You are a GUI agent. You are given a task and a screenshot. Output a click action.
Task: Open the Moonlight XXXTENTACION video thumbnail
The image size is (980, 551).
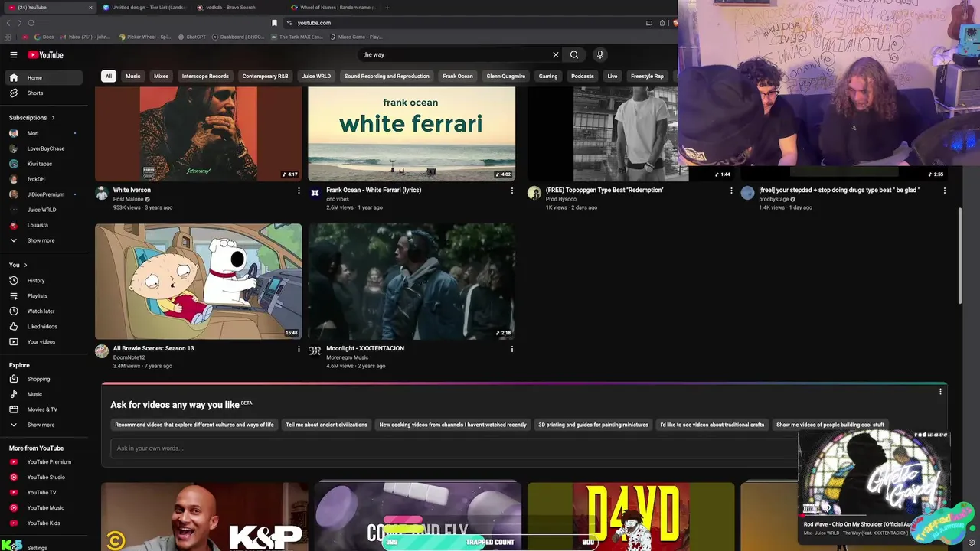pos(411,282)
